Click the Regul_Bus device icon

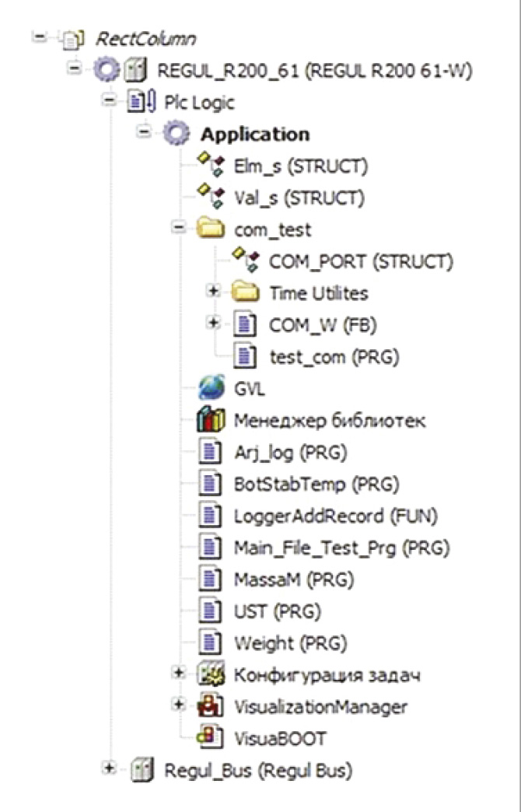coord(142,769)
